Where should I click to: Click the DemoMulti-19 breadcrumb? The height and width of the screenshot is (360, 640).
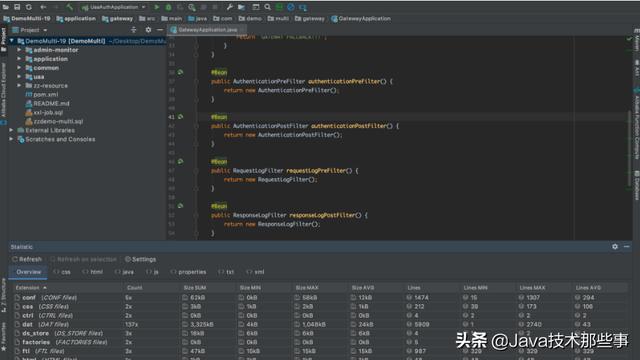pyautogui.click(x=27, y=18)
